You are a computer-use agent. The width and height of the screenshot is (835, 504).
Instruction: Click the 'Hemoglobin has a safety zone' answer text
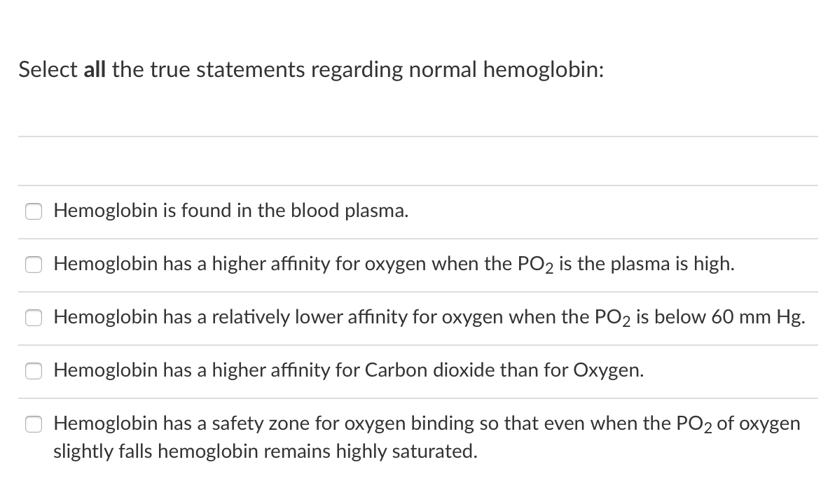click(x=427, y=437)
